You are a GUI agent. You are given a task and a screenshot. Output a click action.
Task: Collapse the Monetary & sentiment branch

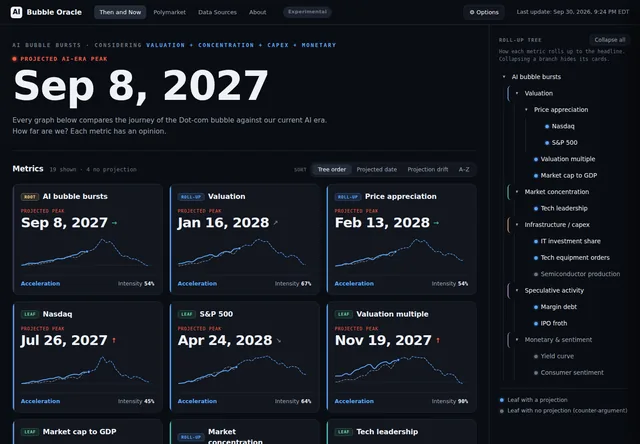[517, 340]
